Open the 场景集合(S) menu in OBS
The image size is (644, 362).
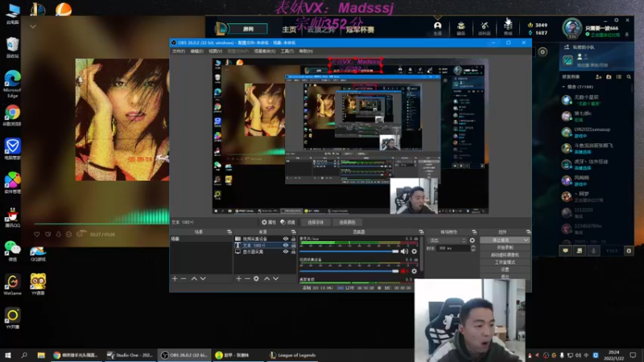(265, 51)
